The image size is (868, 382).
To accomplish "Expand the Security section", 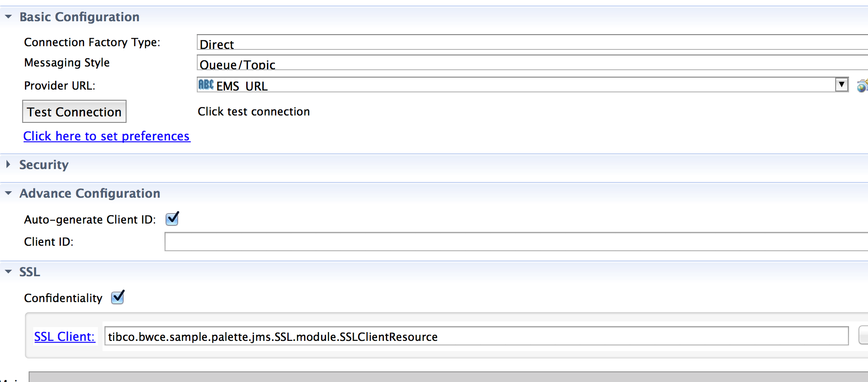I will pyautogui.click(x=8, y=164).
